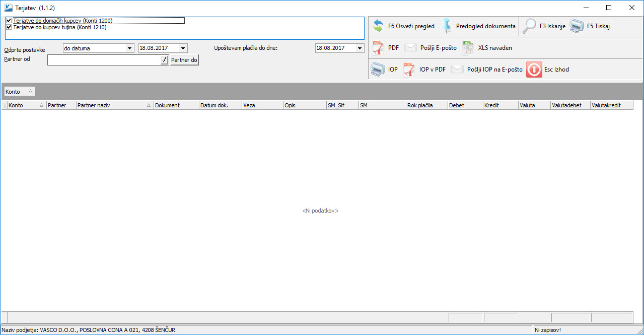Uncheck Terjatve do domačih kupcev (Konti 1200)
This screenshot has height=335, width=644.
pos(9,21)
